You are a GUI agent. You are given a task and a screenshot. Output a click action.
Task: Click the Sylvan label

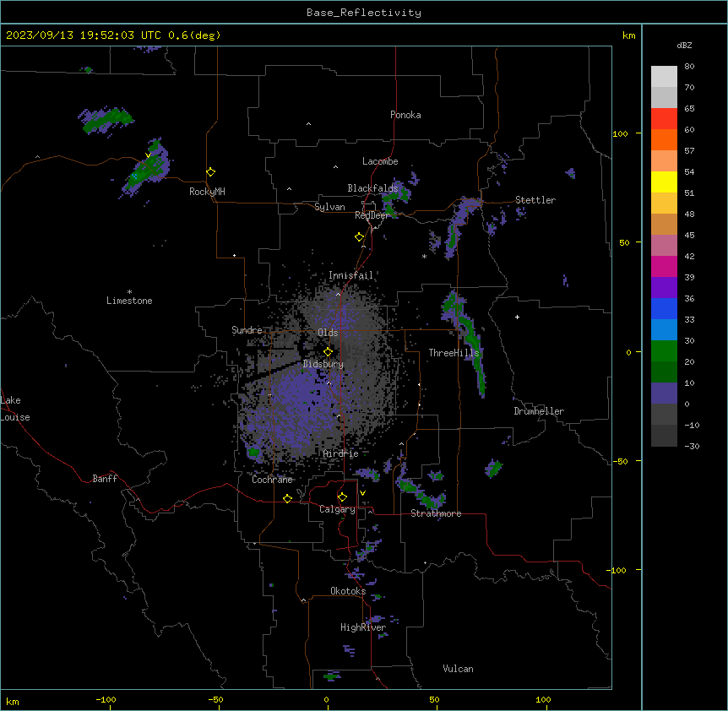pyautogui.click(x=329, y=207)
